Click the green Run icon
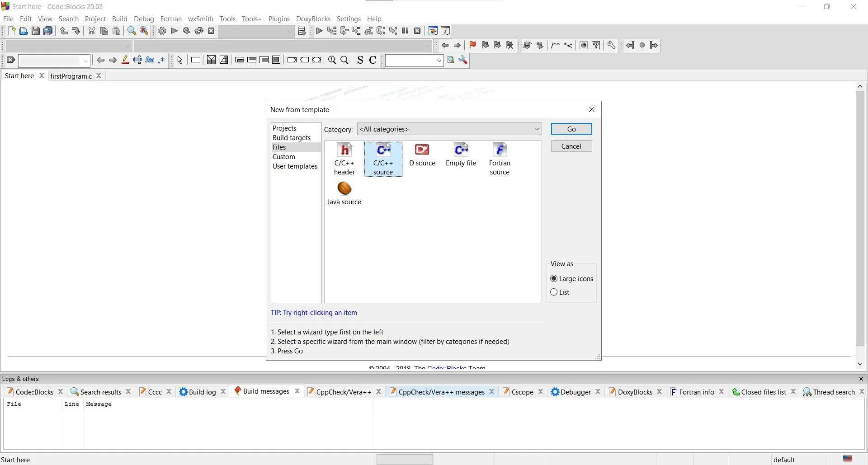Viewport: 868px width, 465px height. [x=175, y=31]
